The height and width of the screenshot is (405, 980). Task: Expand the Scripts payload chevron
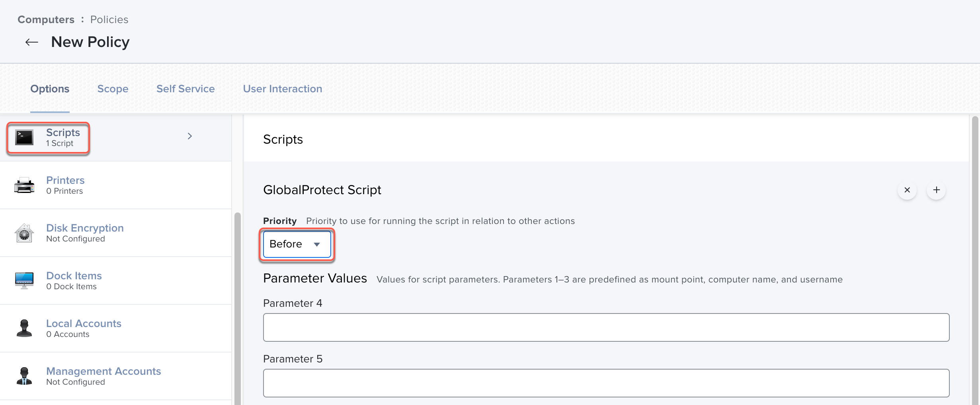click(190, 136)
